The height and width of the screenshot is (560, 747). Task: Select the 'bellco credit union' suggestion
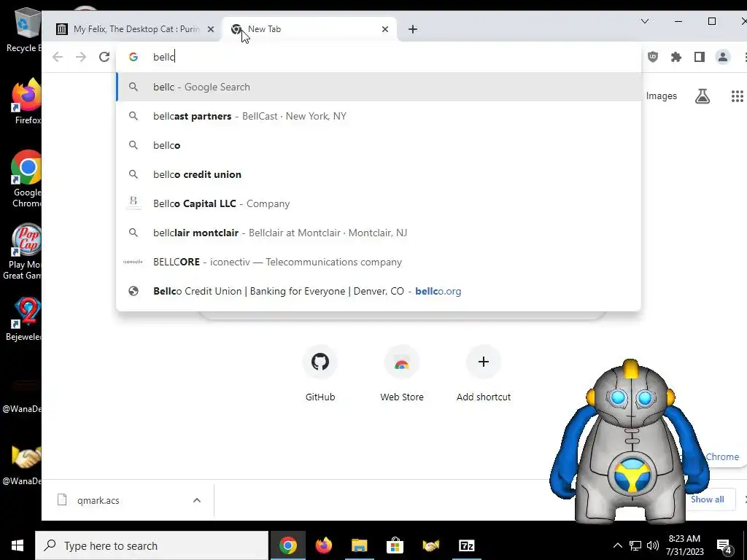(x=379, y=174)
